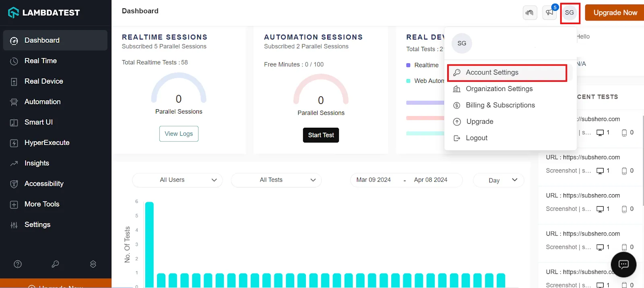This screenshot has width=644, height=288.
Task: Click the Dashboard page title
Action: click(x=140, y=11)
